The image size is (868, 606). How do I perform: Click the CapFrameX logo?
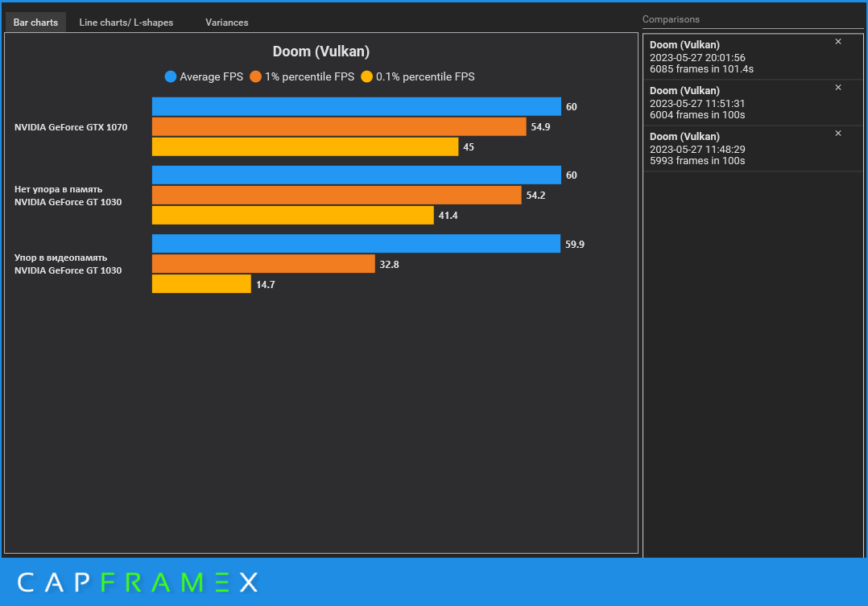(138, 582)
